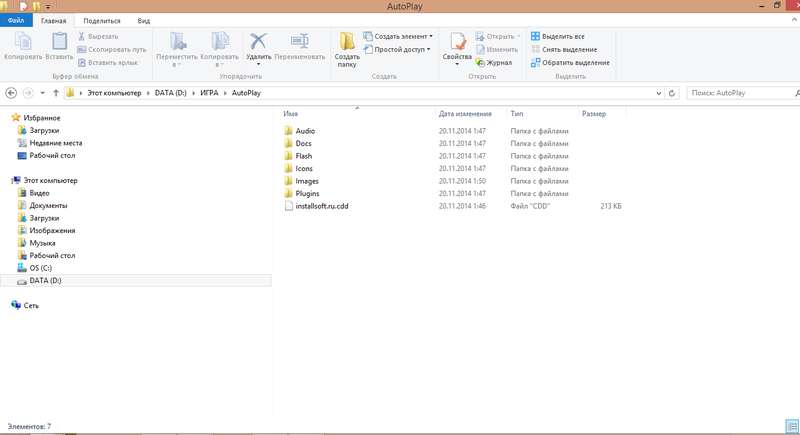The width and height of the screenshot is (800, 435).
Task: Click the Свойства icon
Action: click(x=457, y=41)
